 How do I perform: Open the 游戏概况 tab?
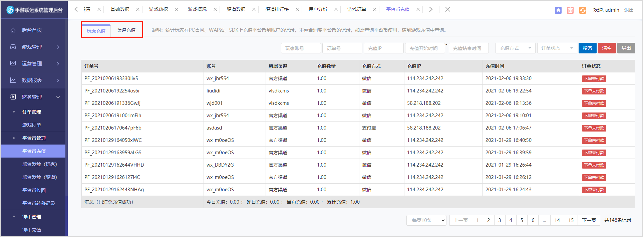pos(197,9)
